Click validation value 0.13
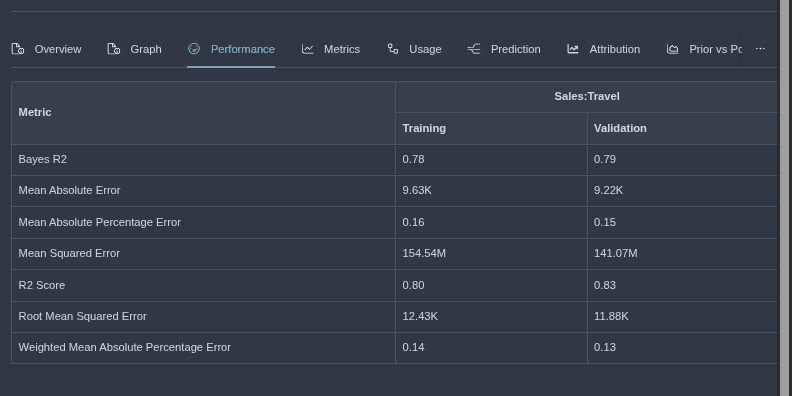Viewport: 792px width, 396px height. [605, 348]
